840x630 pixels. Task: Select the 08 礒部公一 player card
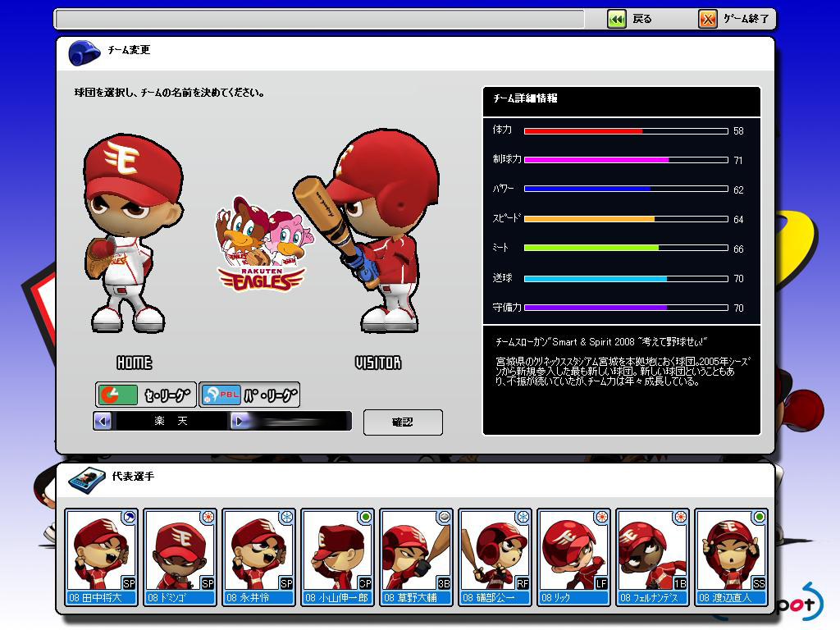(x=495, y=557)
